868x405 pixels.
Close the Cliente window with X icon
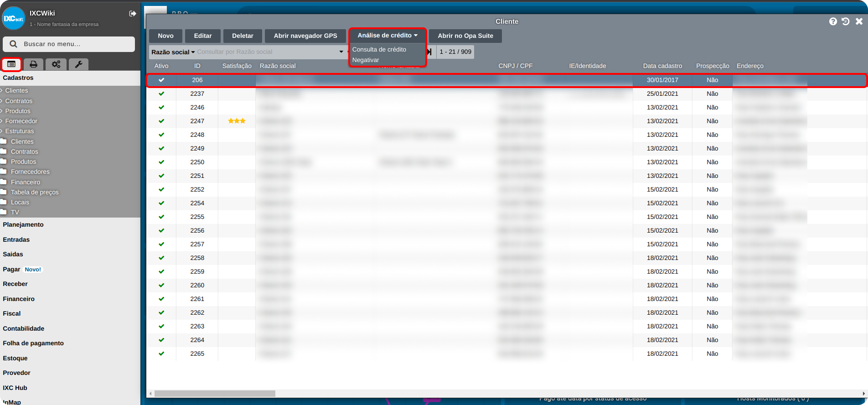tap(859, 21)
